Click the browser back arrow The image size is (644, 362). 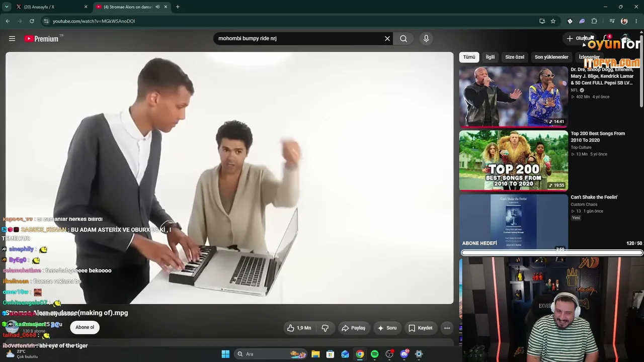pyautogui.click(x=8, y=21)
